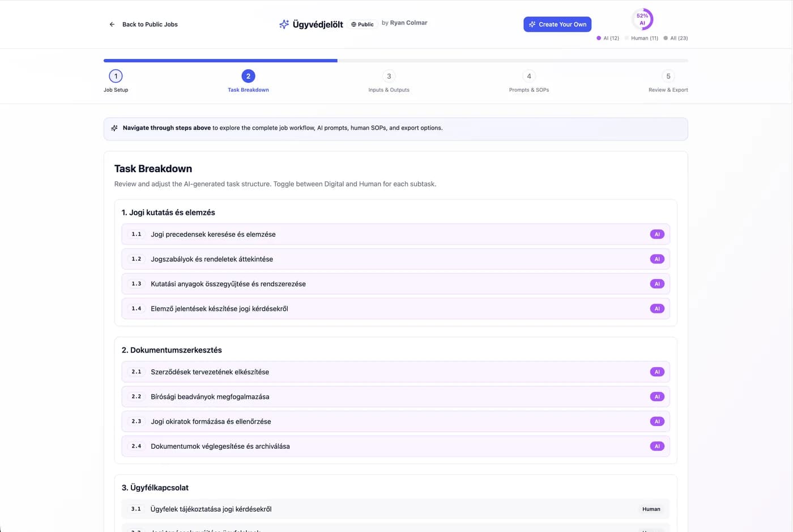This screenshot has width=793, height=532.
Task: Toggle AI badge for Jogi okiratok formázása
Action: click(657, 422)
